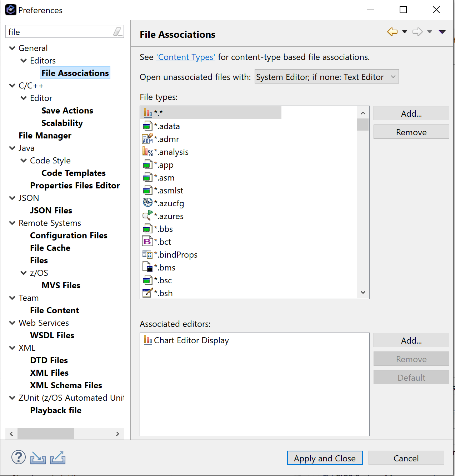Click the import preferences icon
The height and width of the screenshot is (476, 455).
(38, 457)
